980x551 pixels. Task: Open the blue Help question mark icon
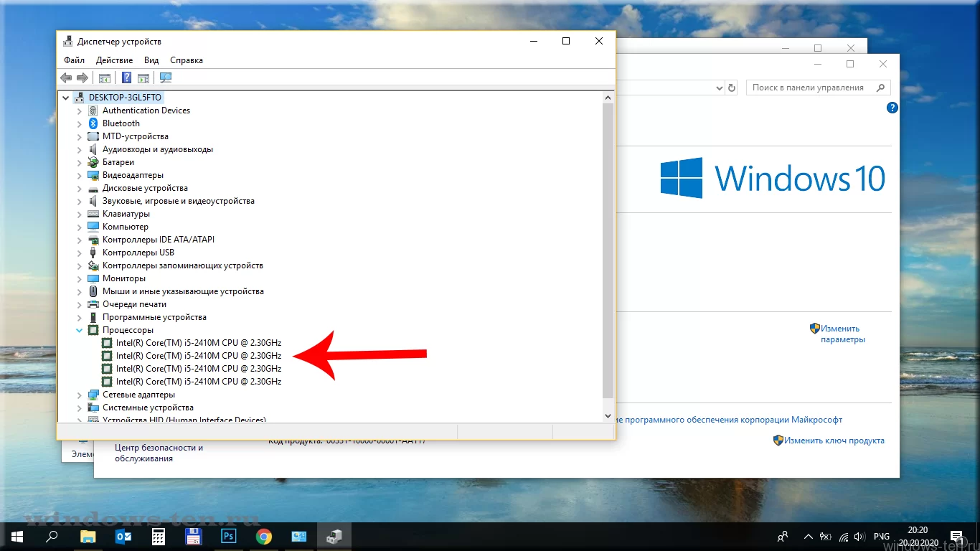(126, 77)
